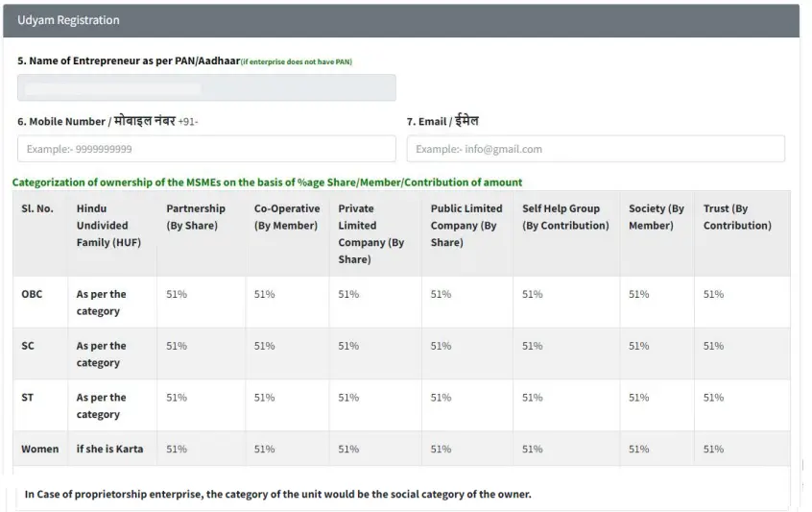Screen dimensions: 812x512
Task: Click the Mobile Number input field
Action: tap(206, 149)
